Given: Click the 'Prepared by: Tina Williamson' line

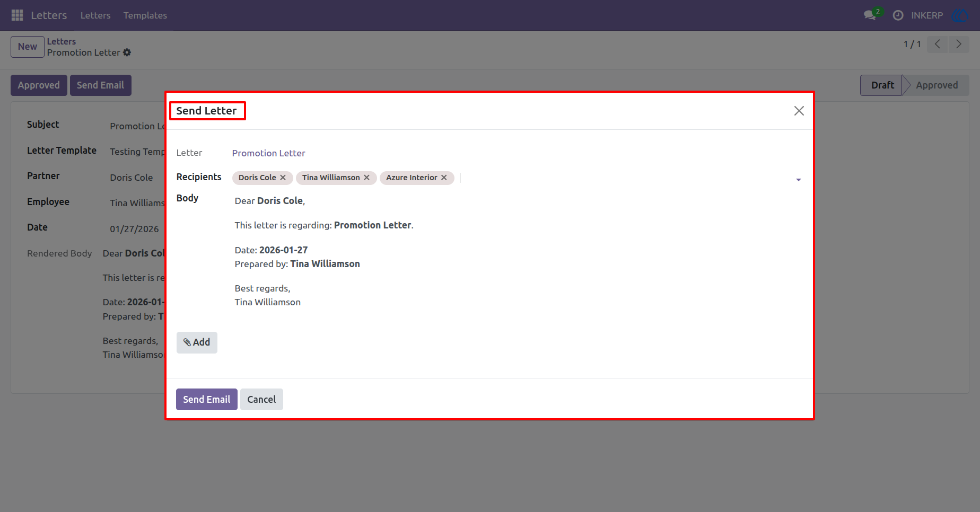Looking at the screenshot, I should [x=297, y=264].
